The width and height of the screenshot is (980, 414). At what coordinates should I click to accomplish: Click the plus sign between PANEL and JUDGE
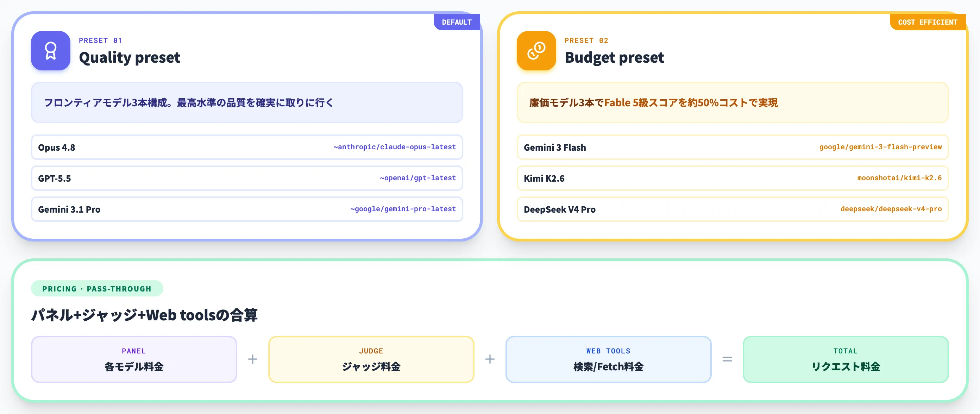coord(253,359)
